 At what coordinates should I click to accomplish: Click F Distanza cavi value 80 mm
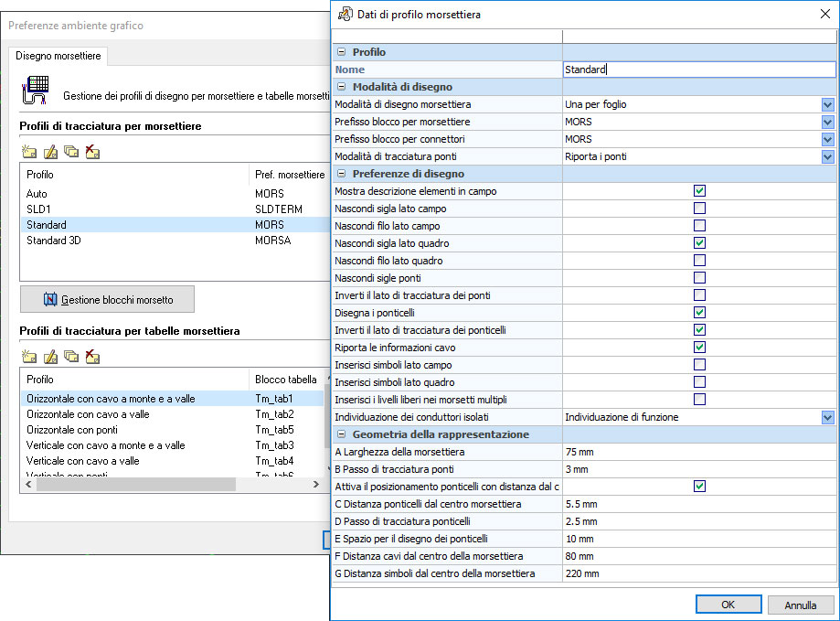pos(699,556)
